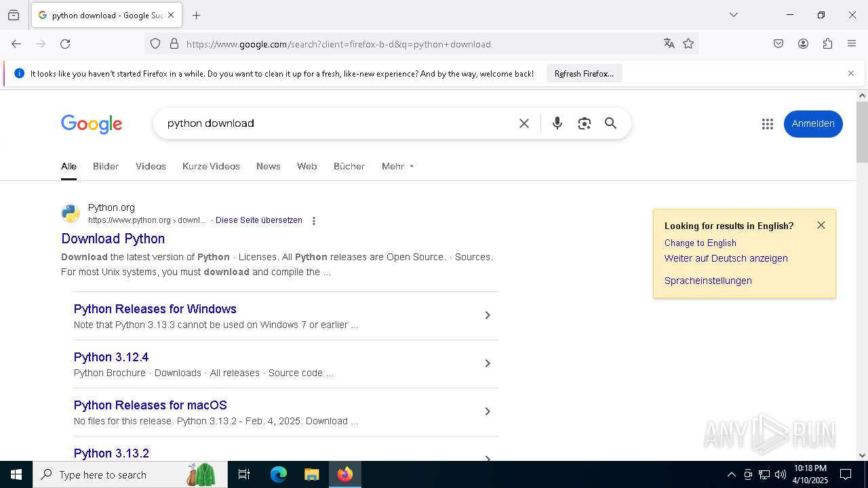Image resolution: width=868 pixels, height=488 pixels.
Task: Reload the current page
Action: coord(65,44)
